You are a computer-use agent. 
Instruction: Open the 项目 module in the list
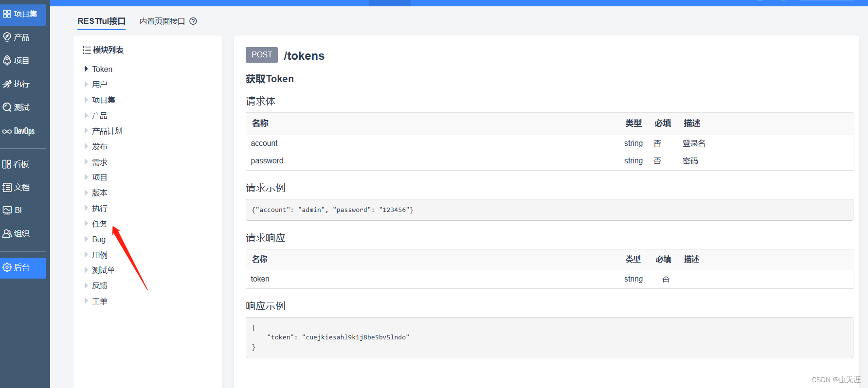[100, 177]
